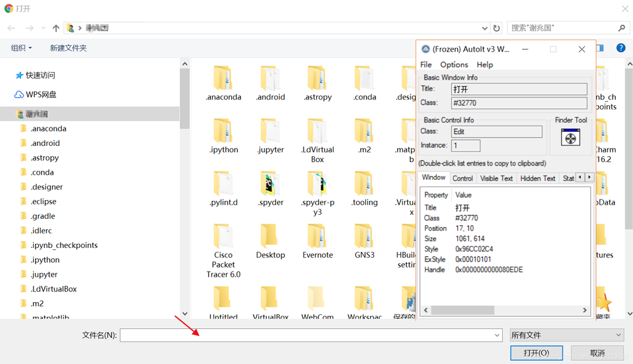Expand the file name history dropdown arrow
Image resolution: width=633 pixels, height=364 pixels.
(x=497, y=335)
